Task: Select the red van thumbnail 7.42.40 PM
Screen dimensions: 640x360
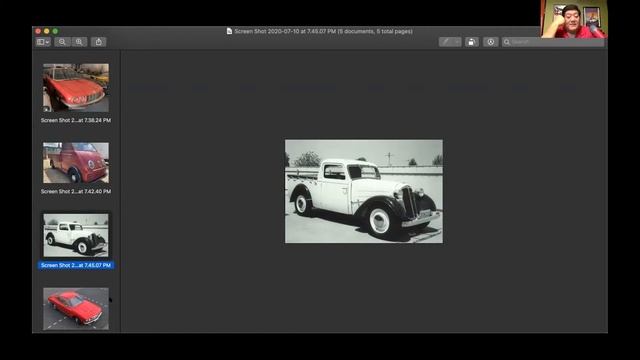Action: click(76, 163)
